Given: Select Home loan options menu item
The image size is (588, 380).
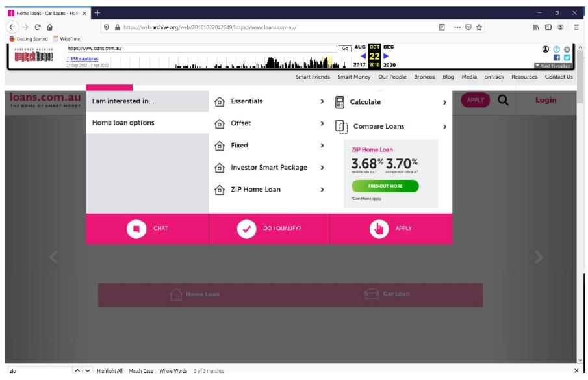Looking at the screenshot, I should click(147, 123).
